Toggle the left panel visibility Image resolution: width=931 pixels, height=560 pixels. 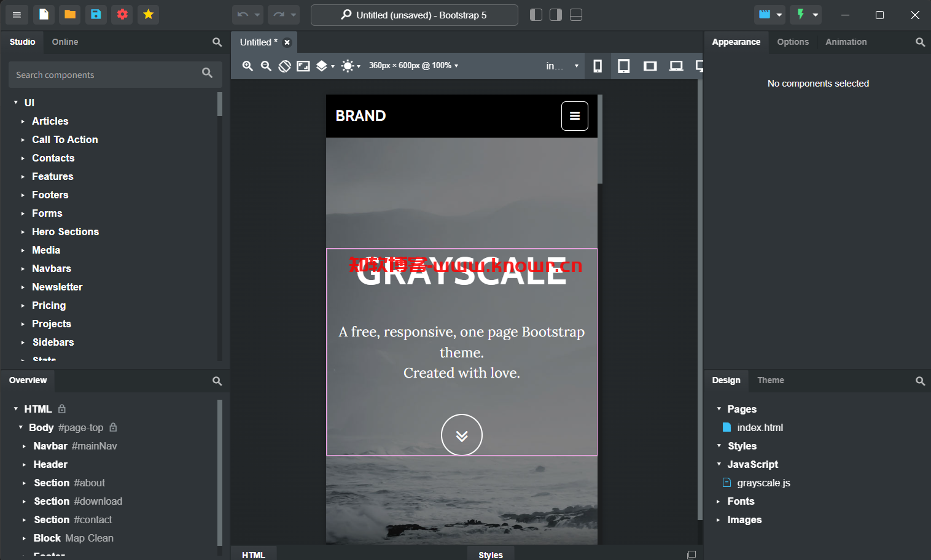[x=536, y=15]
